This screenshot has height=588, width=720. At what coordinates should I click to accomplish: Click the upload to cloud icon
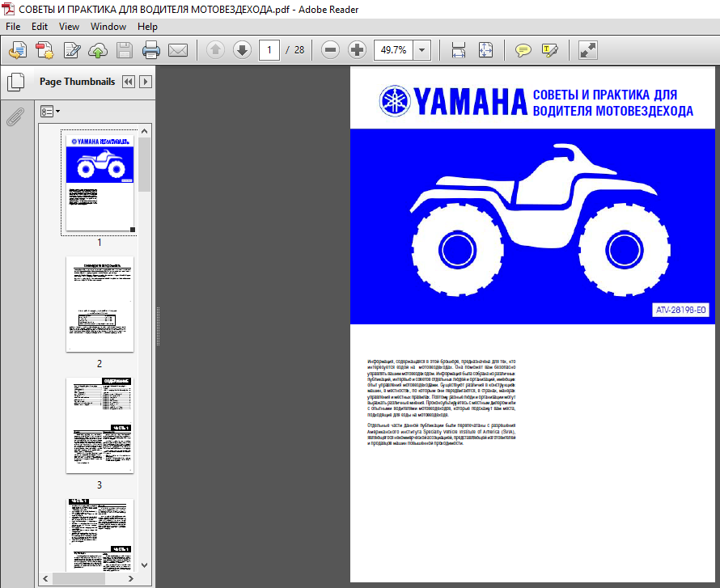pyautogui.click(x=98, y=50)
